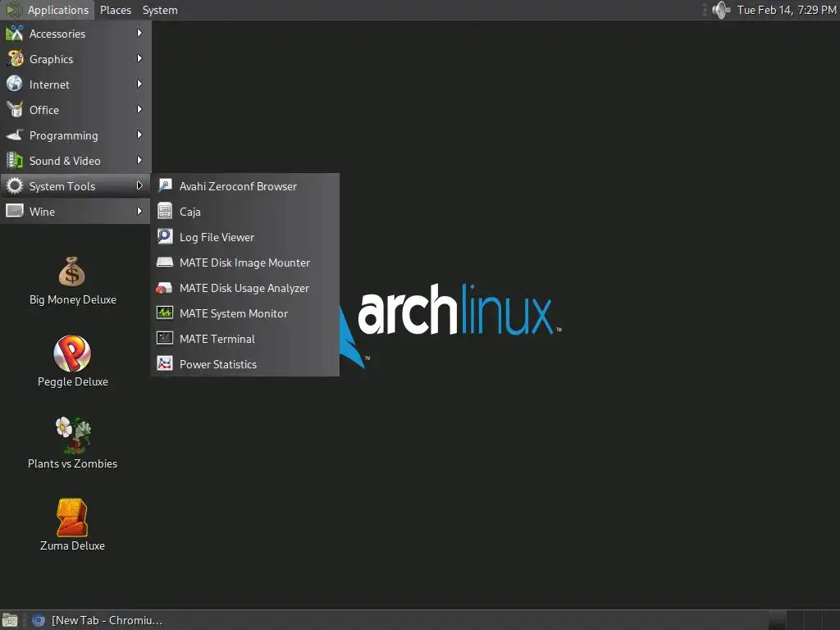Click the Graphics category label
Image resolution: width=840 pixels, height=630 pixels.
coord(51,59)
